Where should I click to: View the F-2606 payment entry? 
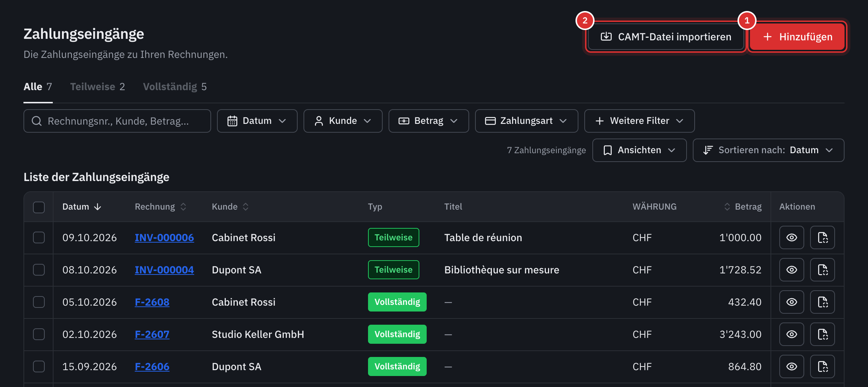coord(791,366)
